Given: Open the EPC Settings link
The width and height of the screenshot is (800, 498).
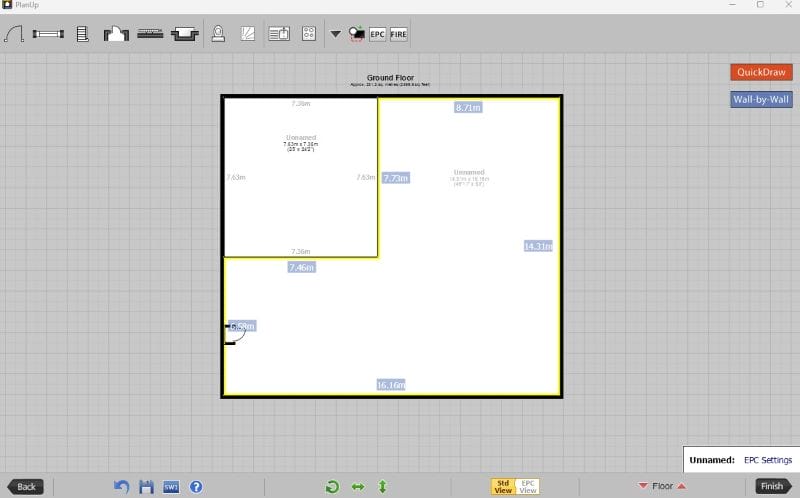Looking at the screenshot, I should coord(768,460).
